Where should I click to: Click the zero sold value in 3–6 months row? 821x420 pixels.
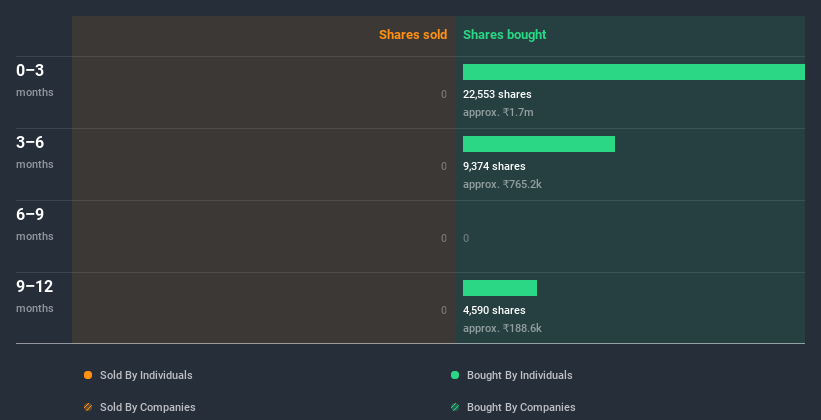(x=444, y=167)
